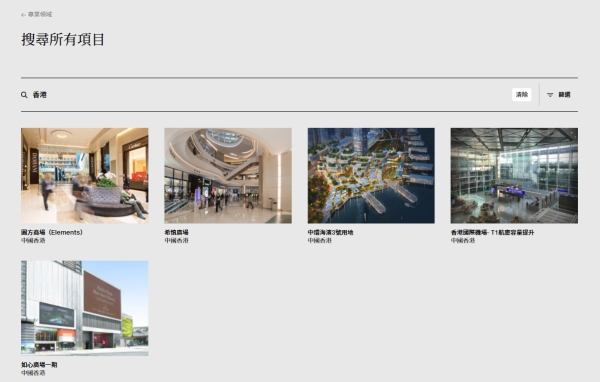The image size is (600, 382).
Task: Click the 希慎廣場 title link
Action: (176, 232)
